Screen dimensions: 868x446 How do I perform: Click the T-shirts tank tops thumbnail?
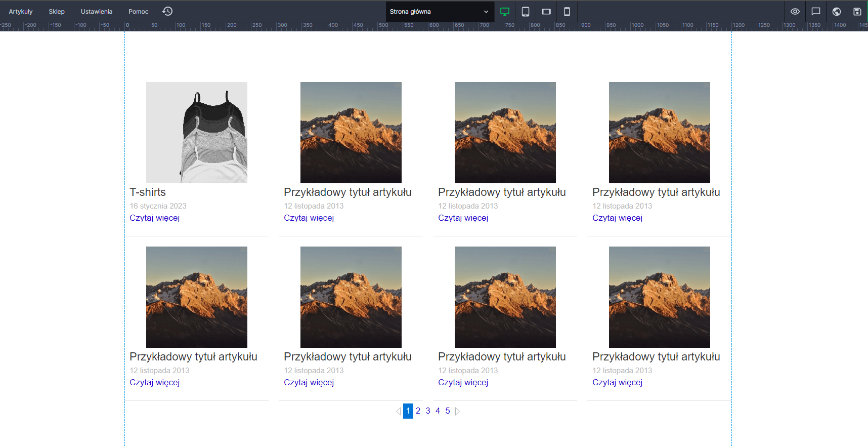197,133
